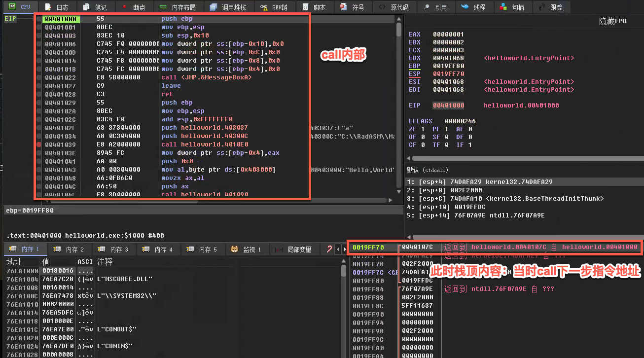The height and width of the screenshot is (358, 644).
Task: Select the EIP register value 00401000
Action: coord(449,106)
